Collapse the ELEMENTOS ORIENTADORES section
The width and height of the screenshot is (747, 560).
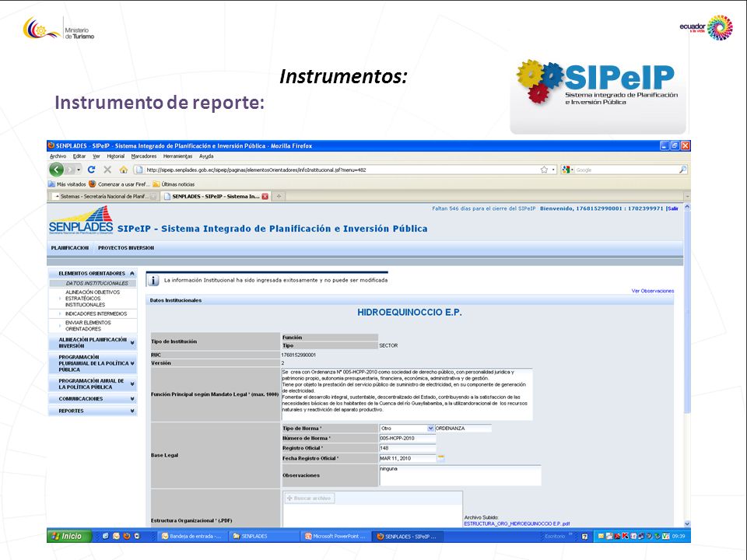pyautogui.click(x=93, y=273)
